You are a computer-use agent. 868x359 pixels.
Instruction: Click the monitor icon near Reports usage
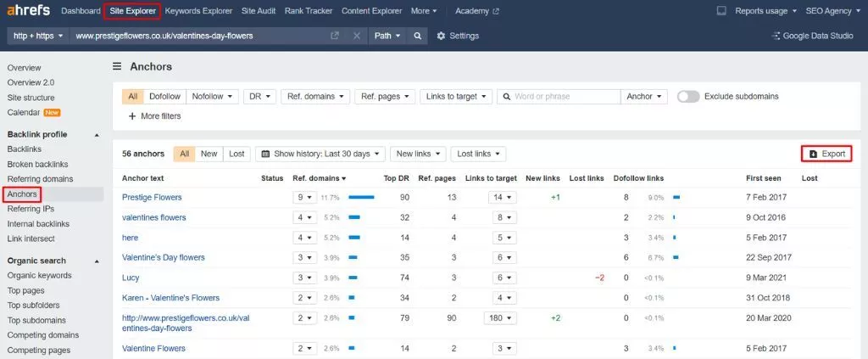721,10
